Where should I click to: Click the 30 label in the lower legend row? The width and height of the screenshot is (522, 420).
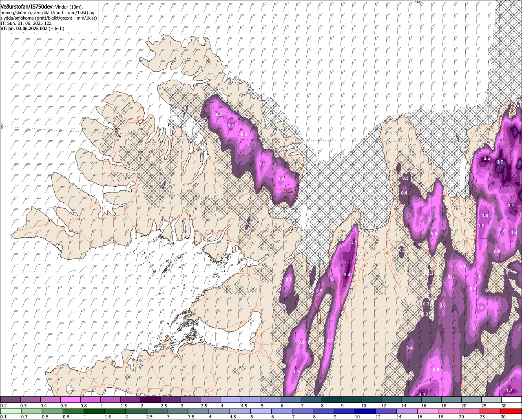click(503, 416)
